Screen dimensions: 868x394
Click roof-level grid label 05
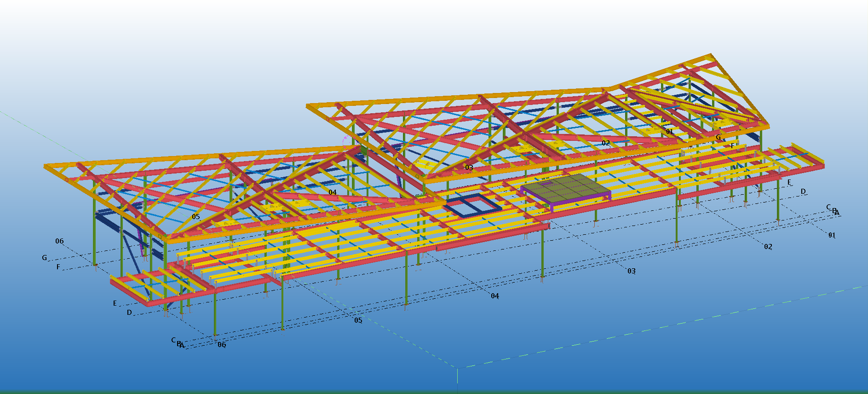coord(196,217)
